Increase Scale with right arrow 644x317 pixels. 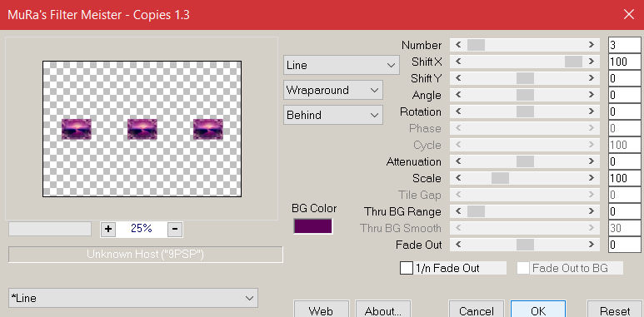coord(591,178)
